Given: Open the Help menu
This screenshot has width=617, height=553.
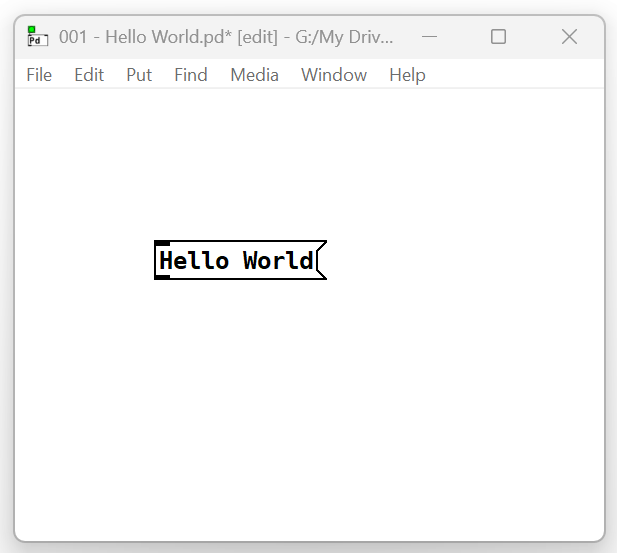Looking at the screenshot, I should 407,75.
